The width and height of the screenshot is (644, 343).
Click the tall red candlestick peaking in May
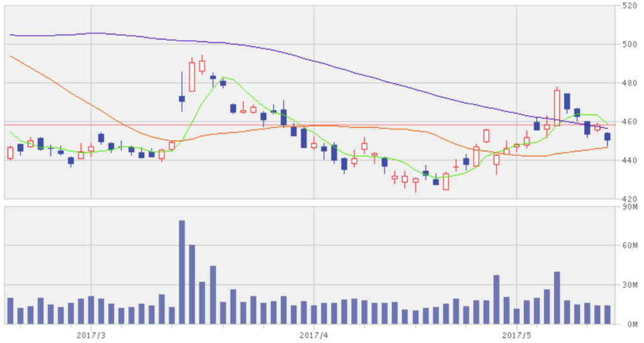click(x=557, y=107)
